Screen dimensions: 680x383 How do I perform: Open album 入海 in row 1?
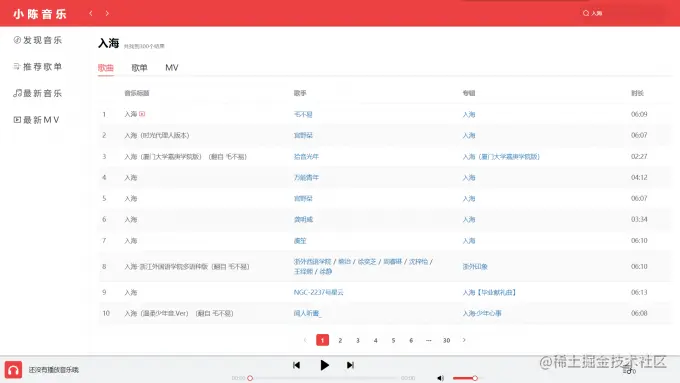(469, 115)
